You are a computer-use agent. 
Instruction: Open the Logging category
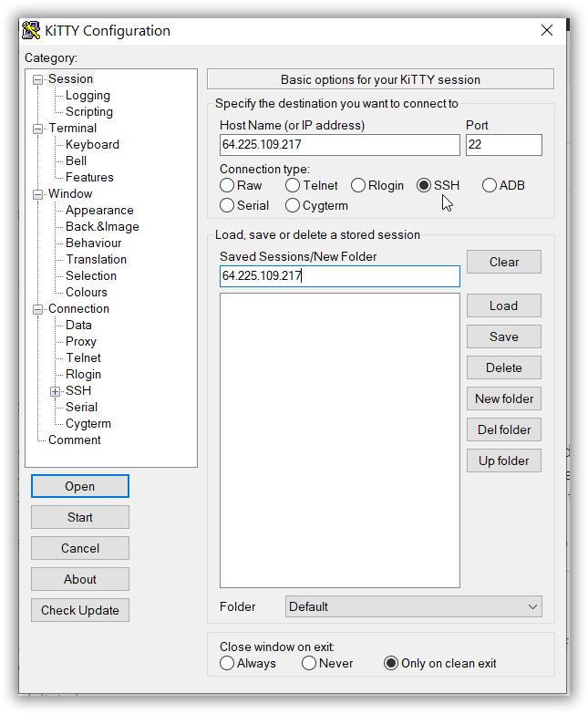88,95
